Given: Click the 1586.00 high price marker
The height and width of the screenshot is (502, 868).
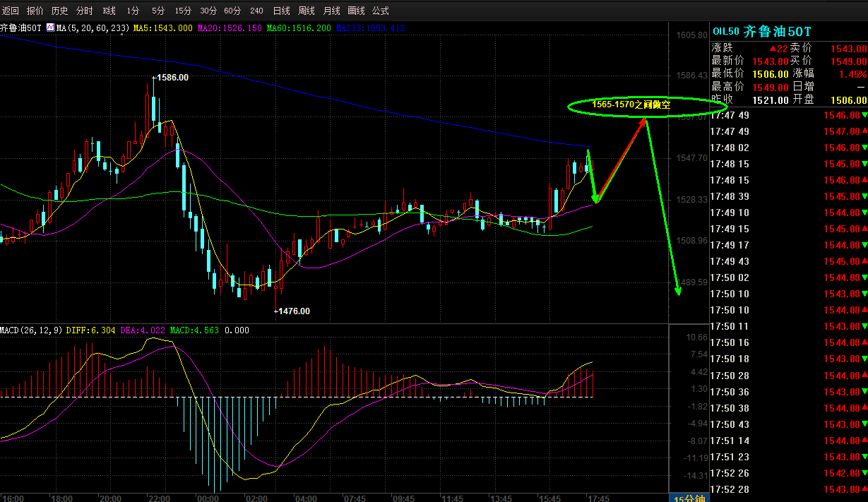Looking at the screenshot, I should (x=171, y=78).
